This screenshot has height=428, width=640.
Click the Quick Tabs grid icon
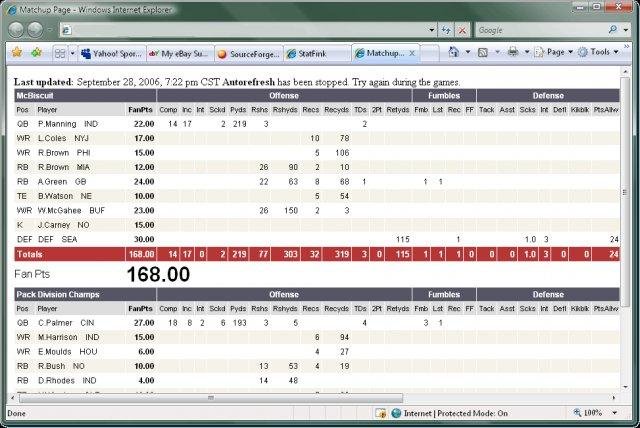tap(60, 53)
